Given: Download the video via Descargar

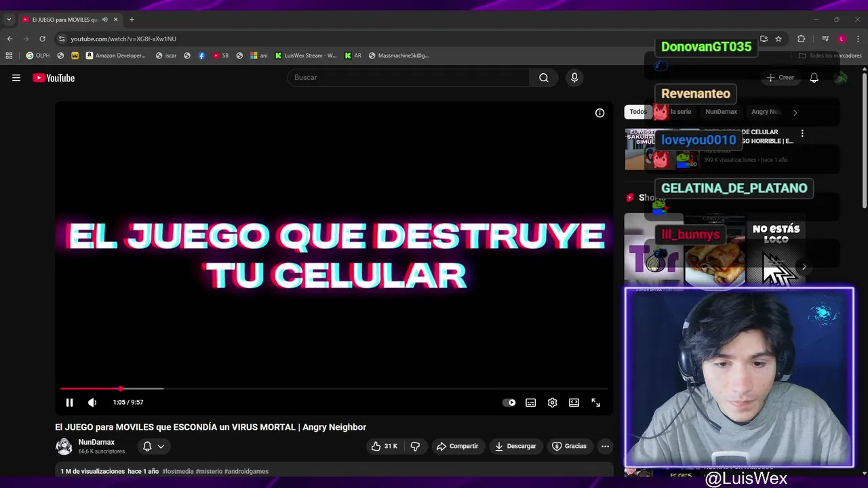Looking at the screenshot, I should pos(515,446).
